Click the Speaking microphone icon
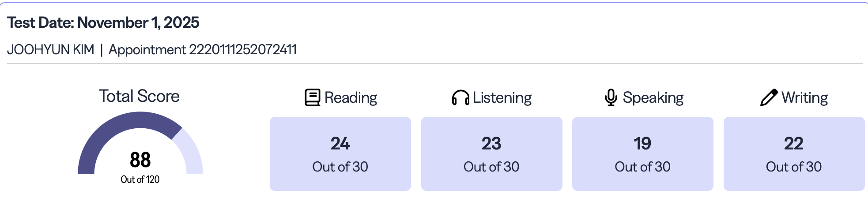 tap(611, 97)
